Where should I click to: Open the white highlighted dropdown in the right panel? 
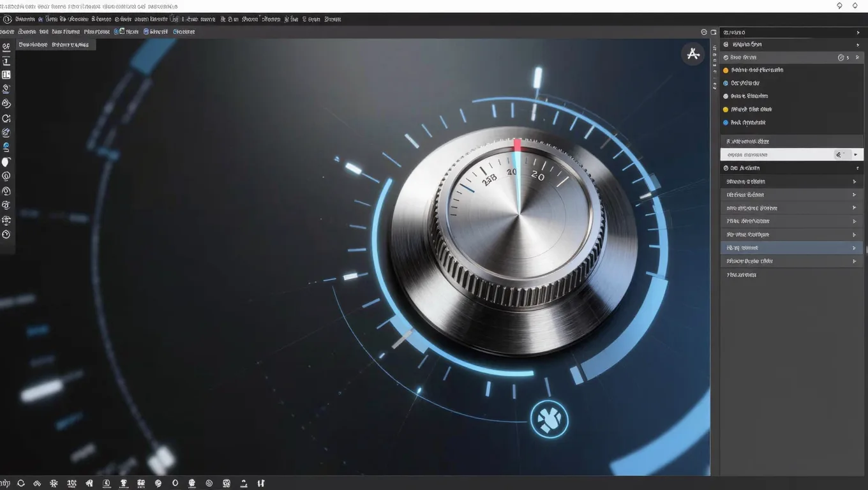[x=791, y=154]
